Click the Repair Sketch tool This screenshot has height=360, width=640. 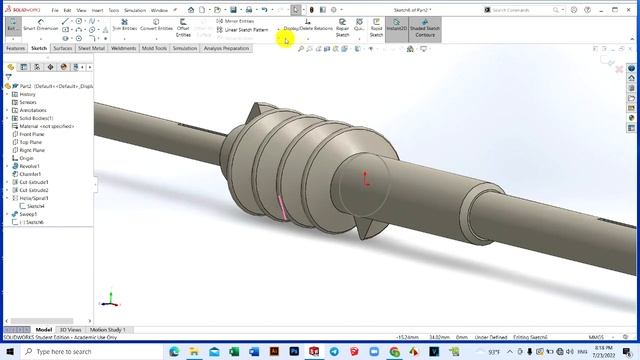point(342,28)
